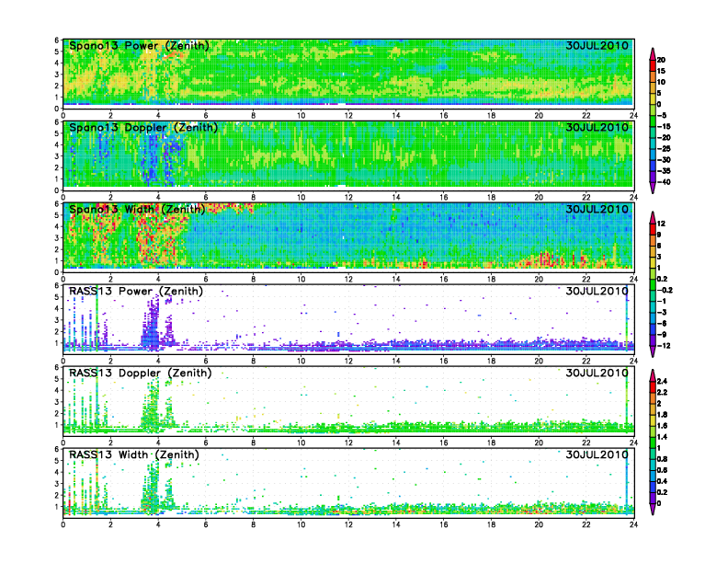Click the "1.8" label on the bottom colorbar

663,415
